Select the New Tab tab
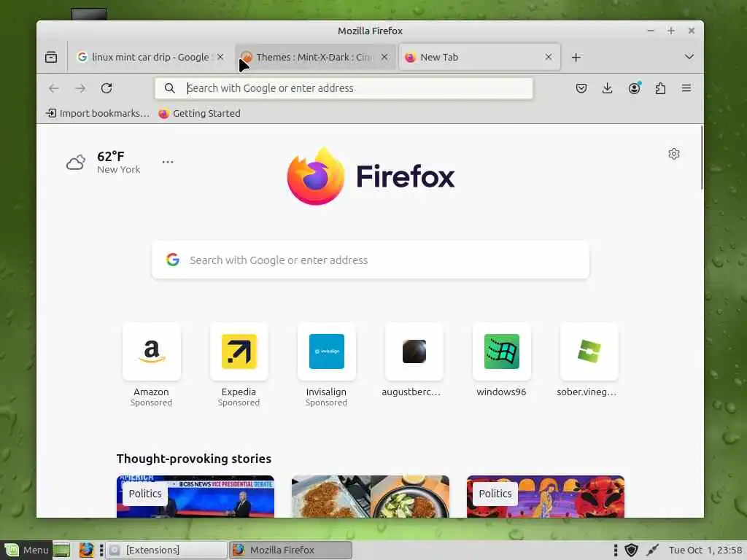The image size is (747, 560). (x=479, y=57)
